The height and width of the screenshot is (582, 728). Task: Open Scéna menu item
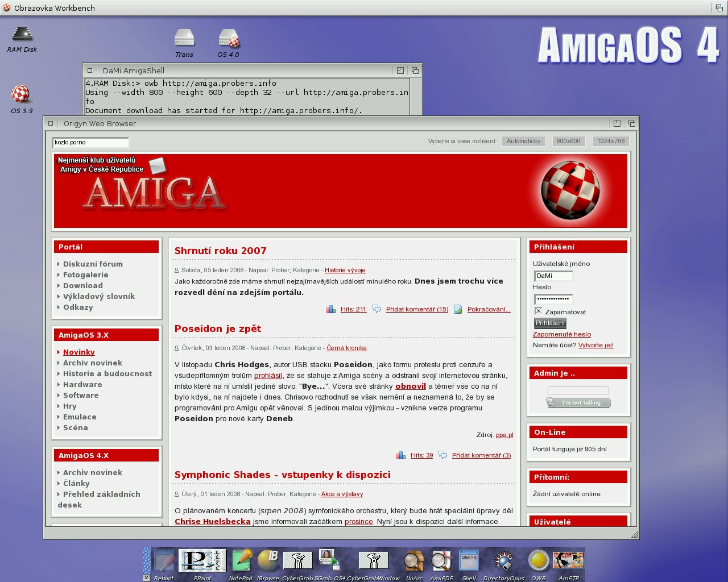(76, 427)
